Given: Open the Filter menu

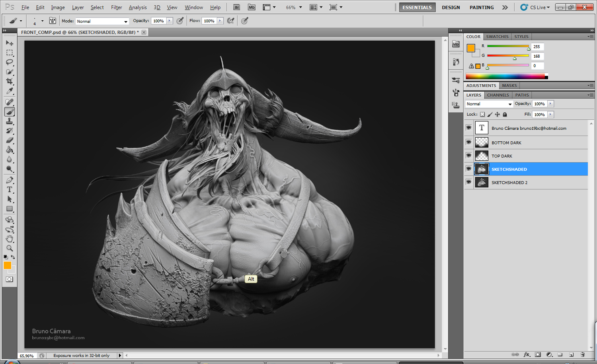Looking at the screenshot, I should point(116,7).
